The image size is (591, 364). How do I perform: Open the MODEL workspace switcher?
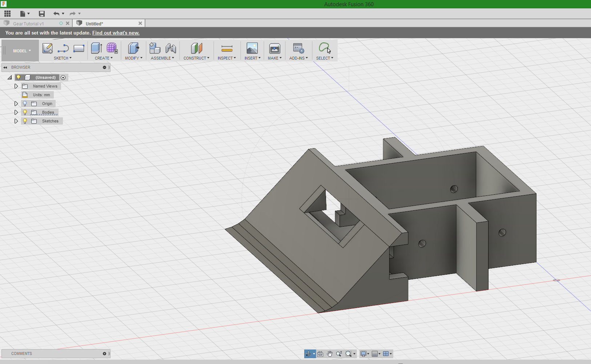pyautogui.click(x=20, y=50)
